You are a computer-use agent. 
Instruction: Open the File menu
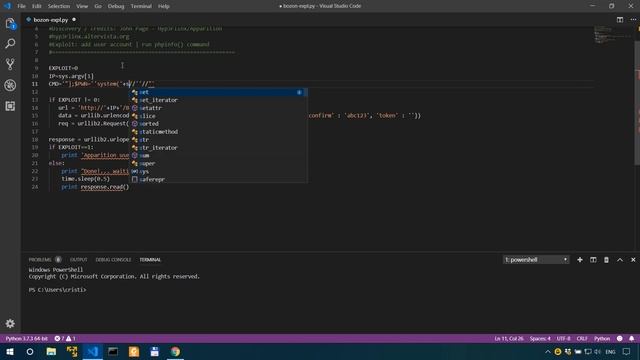pyautogui.click(x=21, y=6)
